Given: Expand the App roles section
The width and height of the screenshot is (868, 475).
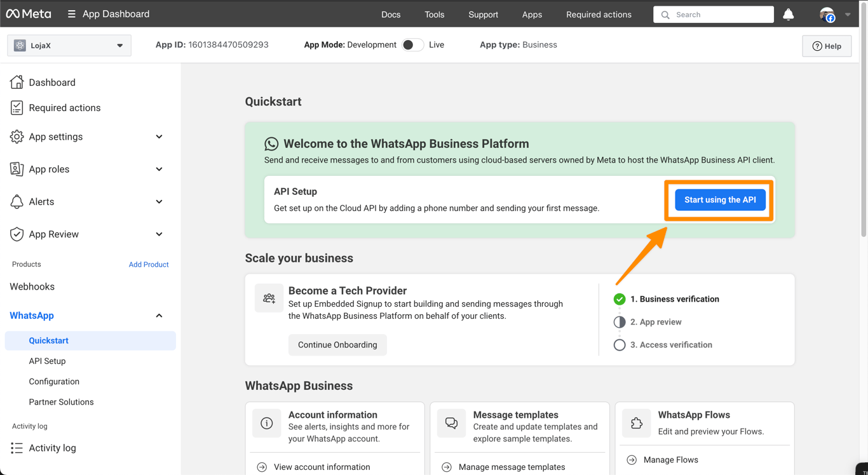Looking at the screenshot, I should (x=159, y=169).
